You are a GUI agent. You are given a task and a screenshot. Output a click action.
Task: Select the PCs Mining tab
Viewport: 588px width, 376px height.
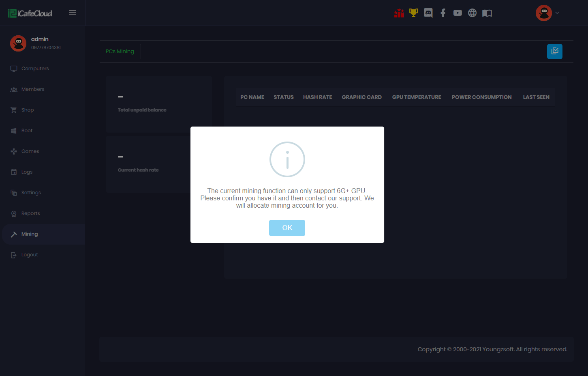click(x=120, y=52)
